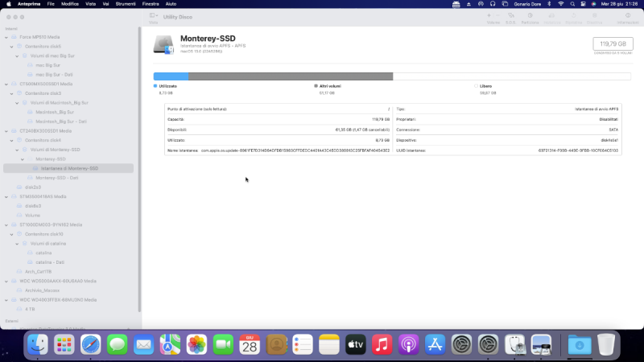Launch Safari from the Dock

[91, 344]
